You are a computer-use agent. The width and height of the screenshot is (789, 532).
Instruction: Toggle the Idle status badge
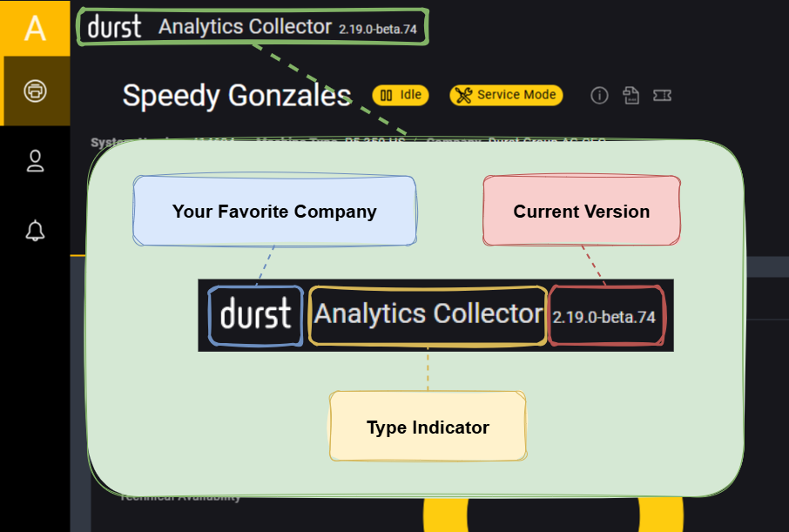[x=401, y=96]
